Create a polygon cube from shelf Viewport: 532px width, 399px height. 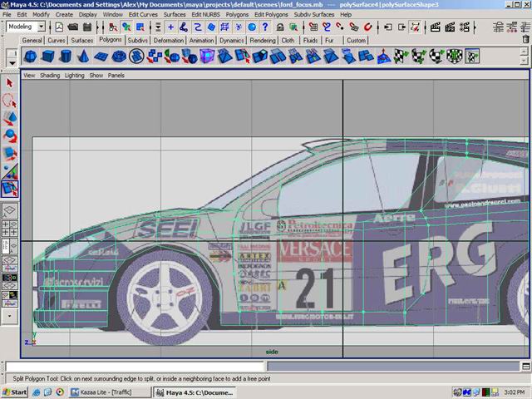pyautogui.click(x=47, y=57)
